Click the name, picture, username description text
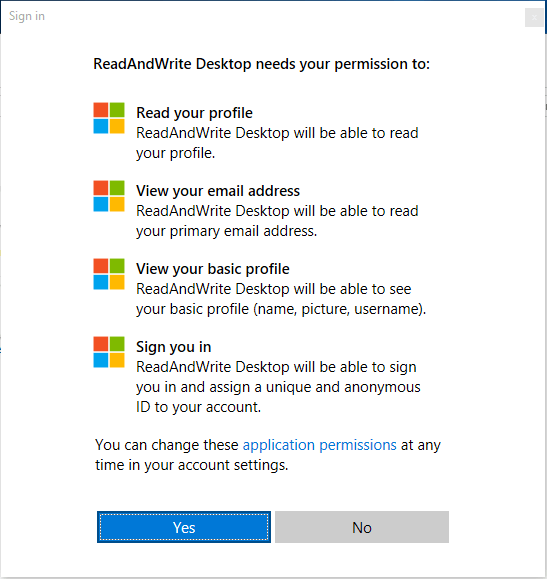The width and height of the screenshot is (547, 579). 281,299
